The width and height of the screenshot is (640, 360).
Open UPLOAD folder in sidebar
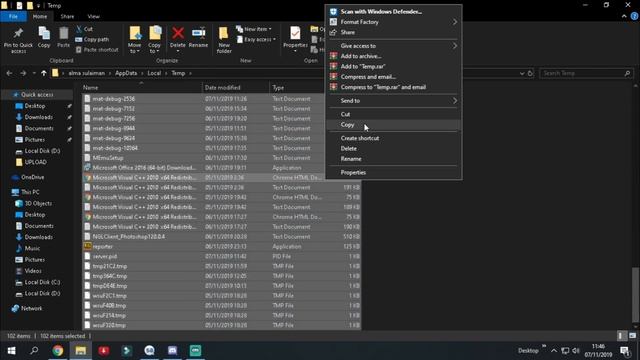coord(36,162)
